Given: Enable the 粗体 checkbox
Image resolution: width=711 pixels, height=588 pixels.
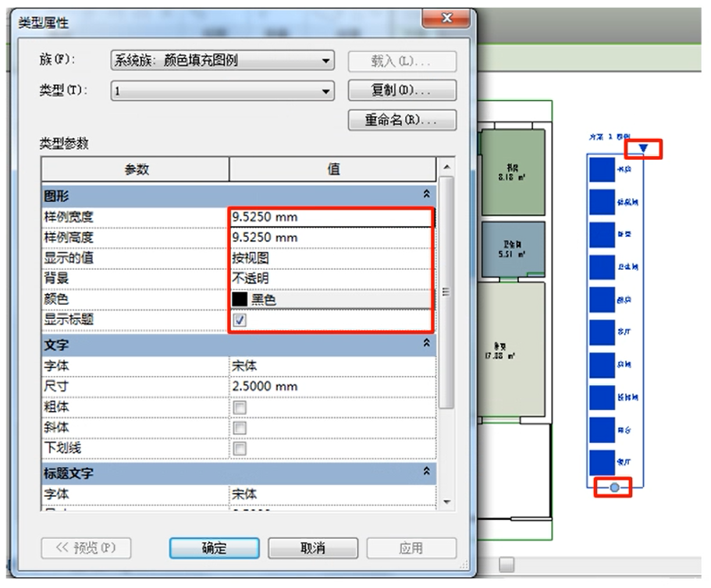Looking at the screenshot, I should (240, 407).
